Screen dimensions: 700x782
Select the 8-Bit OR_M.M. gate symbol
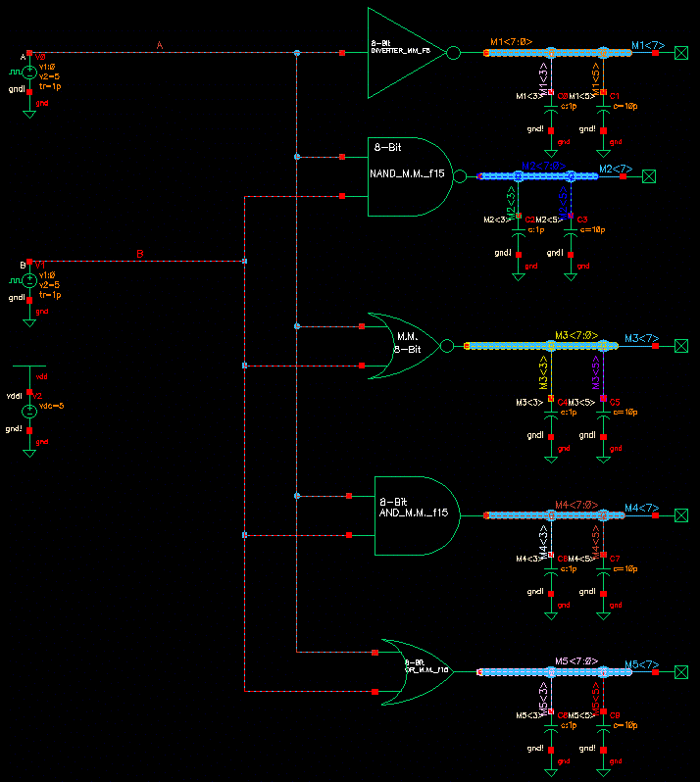[x=418, y=672]
